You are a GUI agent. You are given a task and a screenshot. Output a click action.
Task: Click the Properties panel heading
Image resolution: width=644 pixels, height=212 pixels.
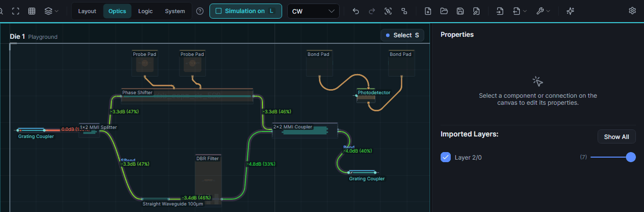point(457,34)
